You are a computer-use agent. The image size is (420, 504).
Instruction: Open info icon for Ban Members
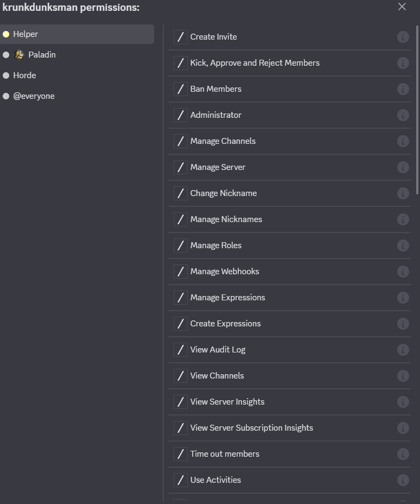(x=403, y=89)
